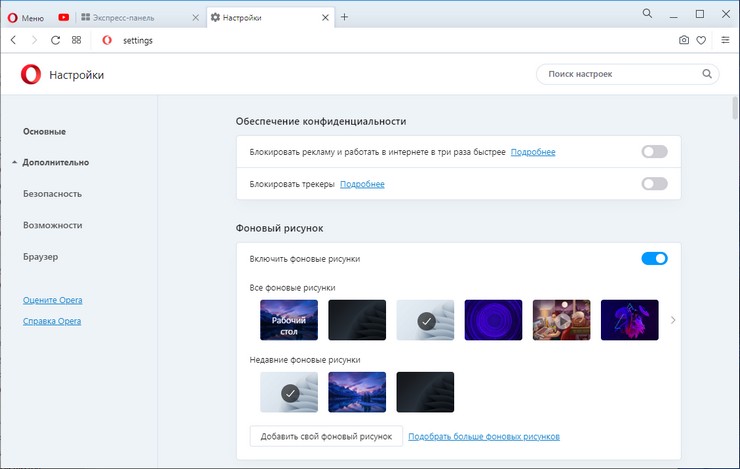Open the Easy Setup sidebar icon

(x=725, y=40)
